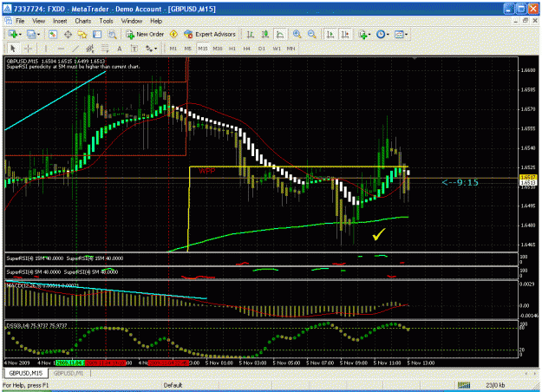Toggle chart Auto Scroll

click(x=330, y=34)
